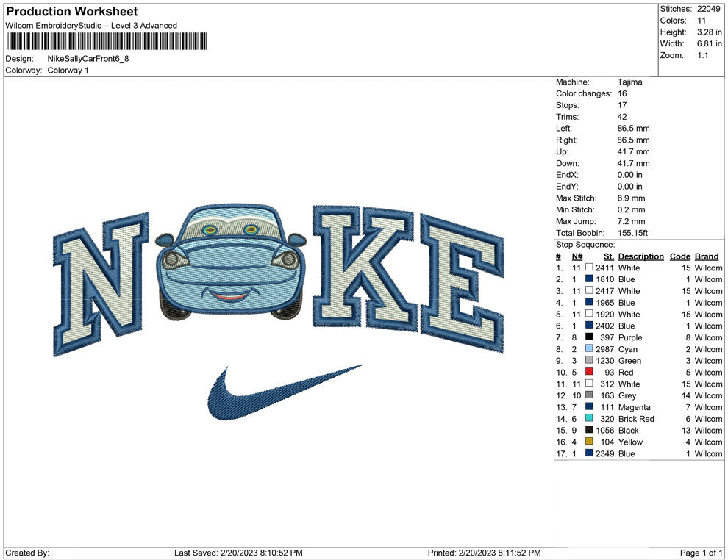This screenshot has width=728, height=560.
Task: Click the embroidered letter E
Action: [462, 283]
